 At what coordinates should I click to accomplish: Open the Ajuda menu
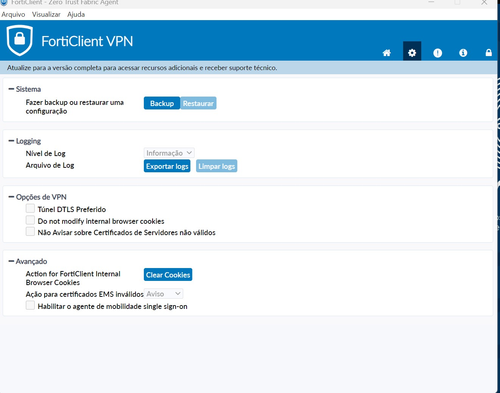(76, 14)
